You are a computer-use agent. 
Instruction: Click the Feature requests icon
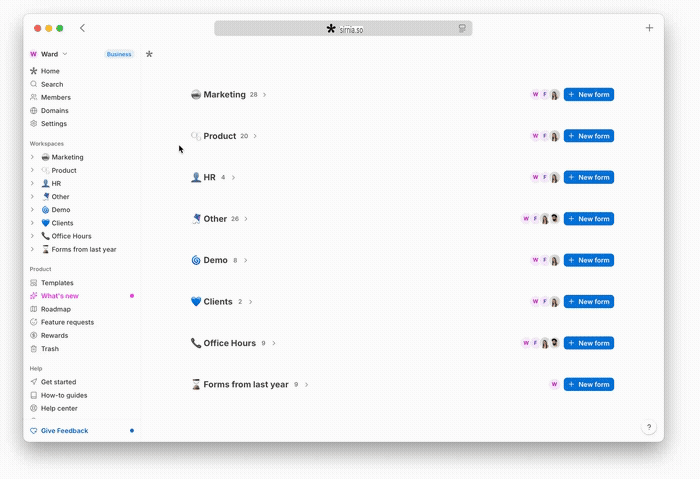tap(33, 322)
